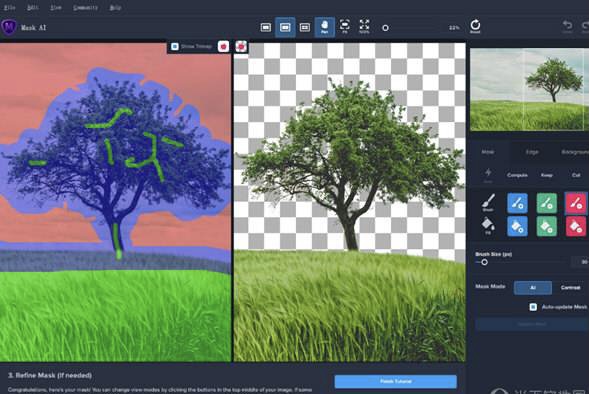589x394 pixels.
Task: Select the red Cut fill bucket
Action: (x=575, y=226)
